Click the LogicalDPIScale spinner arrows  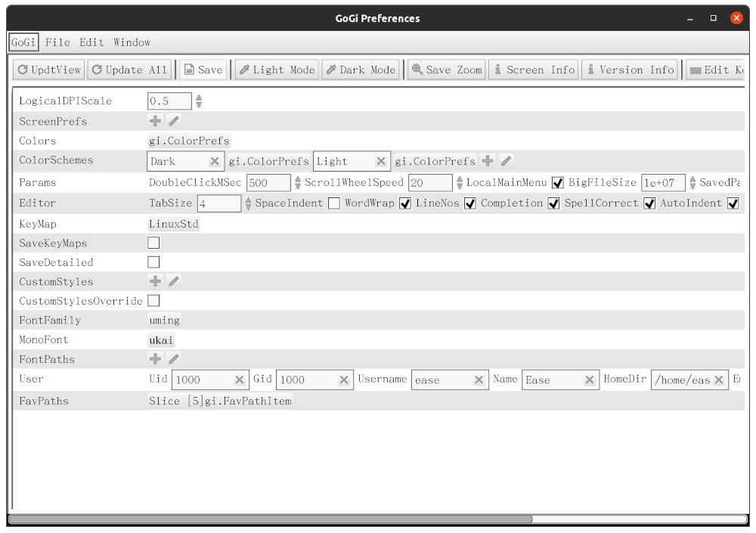tap(199, 101)
